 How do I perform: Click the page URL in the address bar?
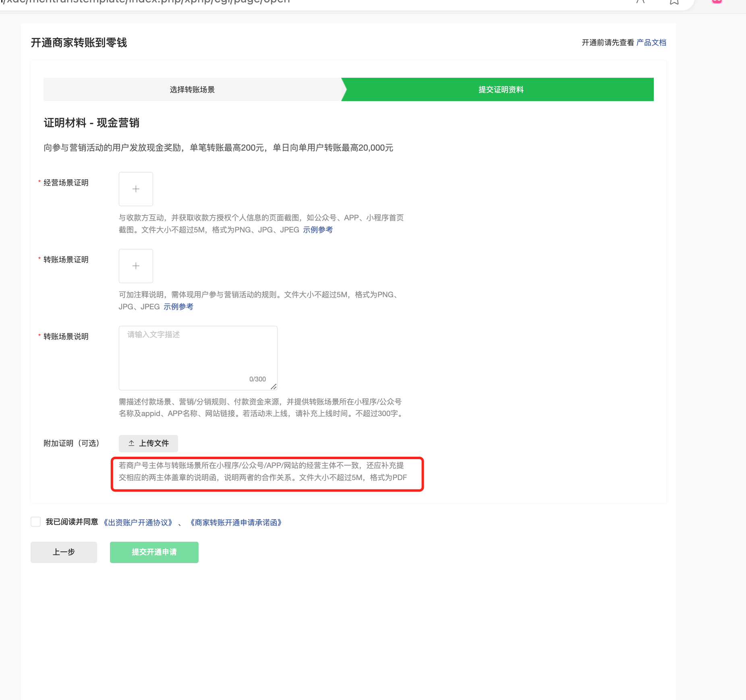pos(145,2)
